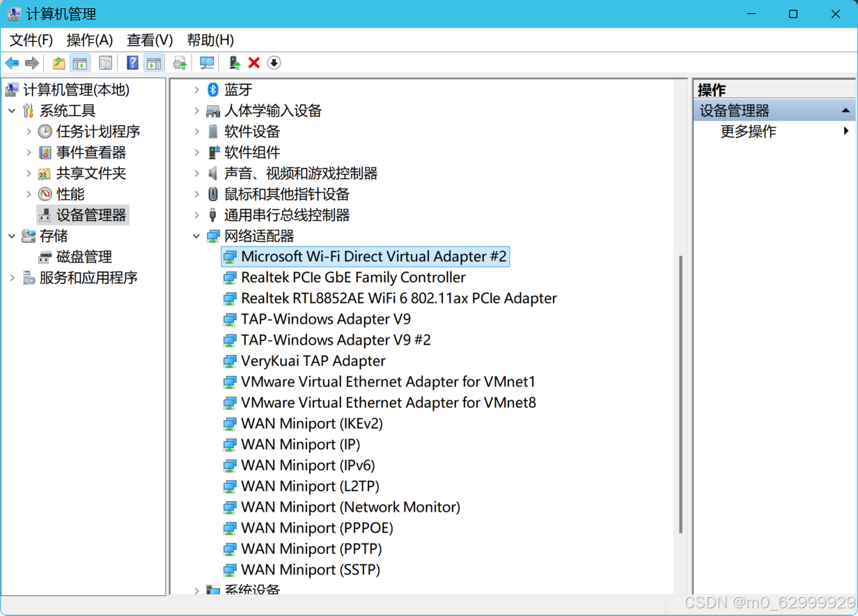858x616 pixels.
Task: Click the mouse icon beside 鼠标和其他指针设备
Action: point(213,194)
